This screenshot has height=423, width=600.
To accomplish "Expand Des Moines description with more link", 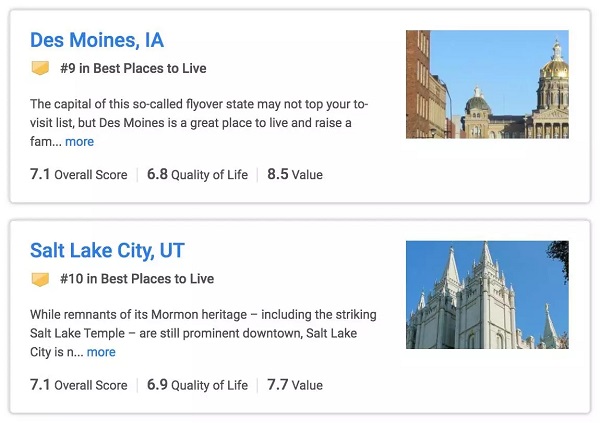I will 80,142.
